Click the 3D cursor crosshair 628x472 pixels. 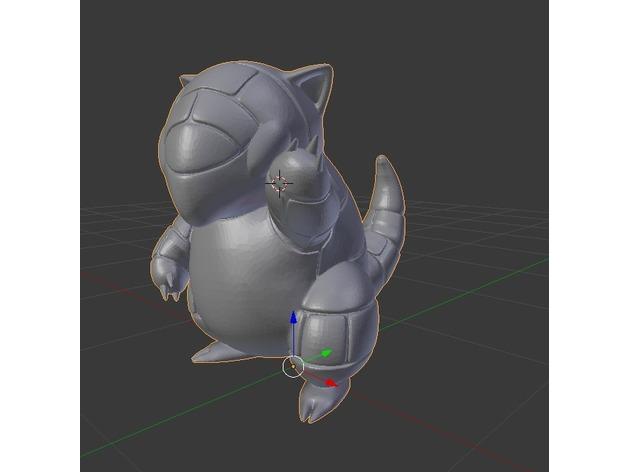point(279,183)
